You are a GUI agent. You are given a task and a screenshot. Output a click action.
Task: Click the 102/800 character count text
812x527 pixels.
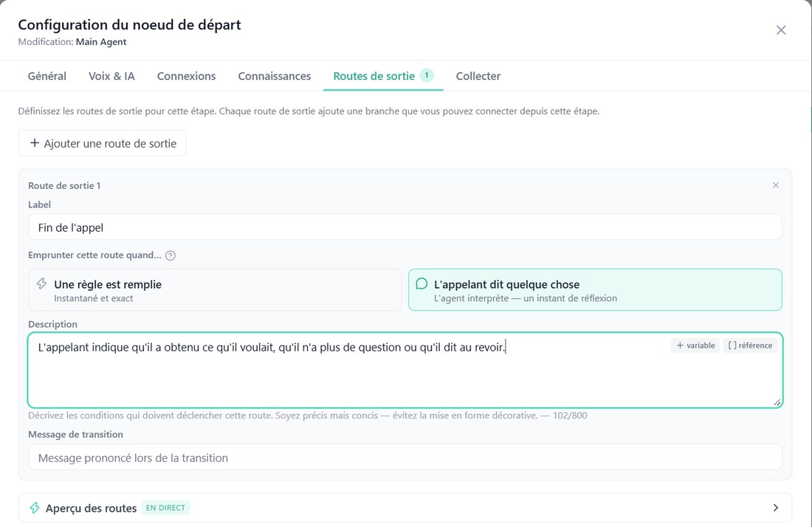pos(570,416)
